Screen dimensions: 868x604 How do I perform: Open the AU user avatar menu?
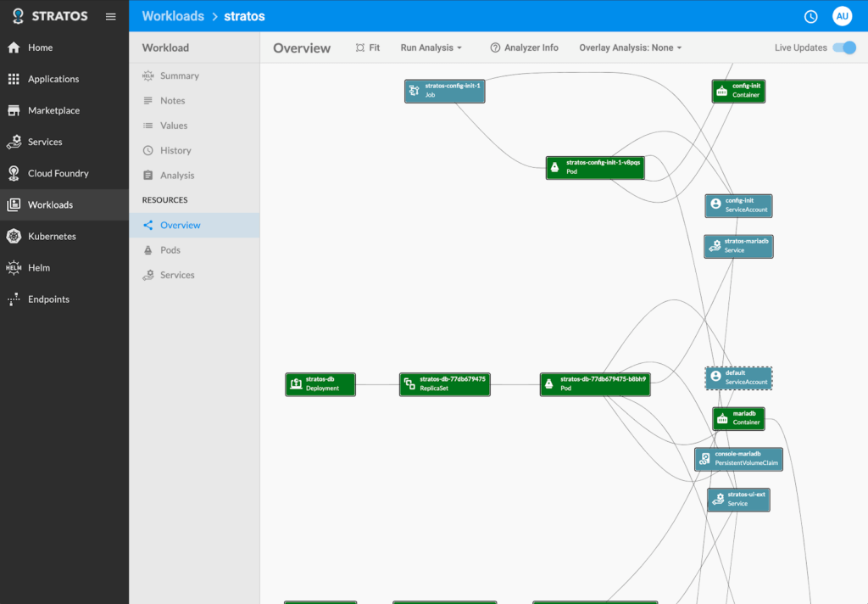click(x=842, y=16)
